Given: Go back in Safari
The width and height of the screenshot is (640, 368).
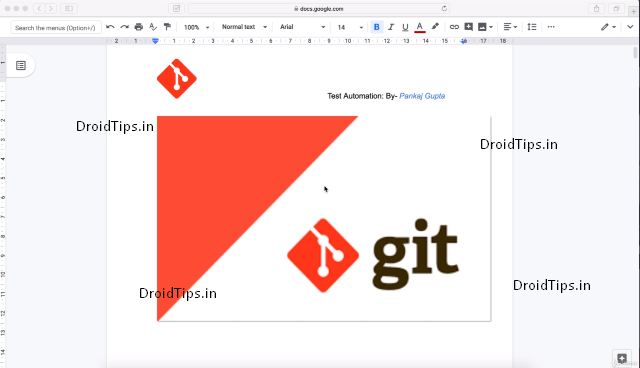Looking at the screenshot, I should 39,8.
